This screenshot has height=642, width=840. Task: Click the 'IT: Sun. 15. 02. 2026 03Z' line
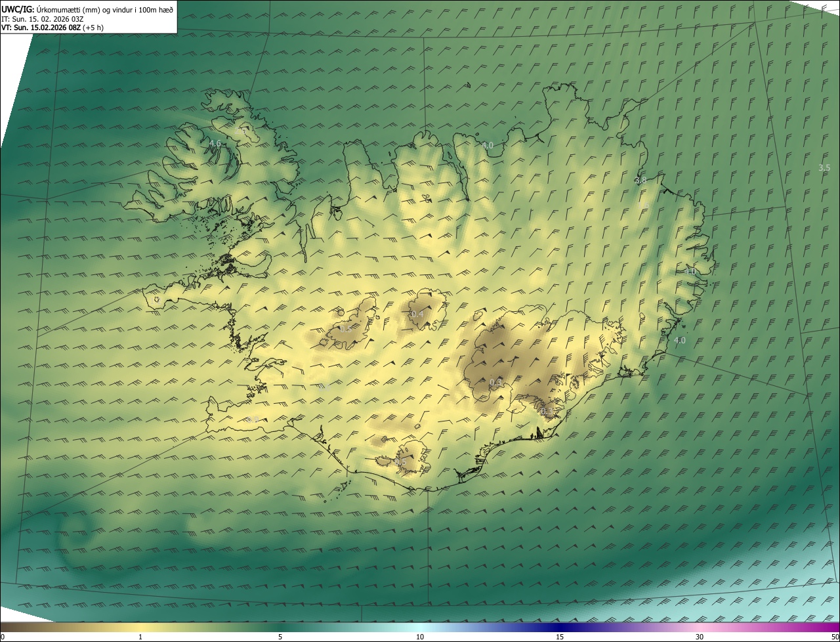43,18
